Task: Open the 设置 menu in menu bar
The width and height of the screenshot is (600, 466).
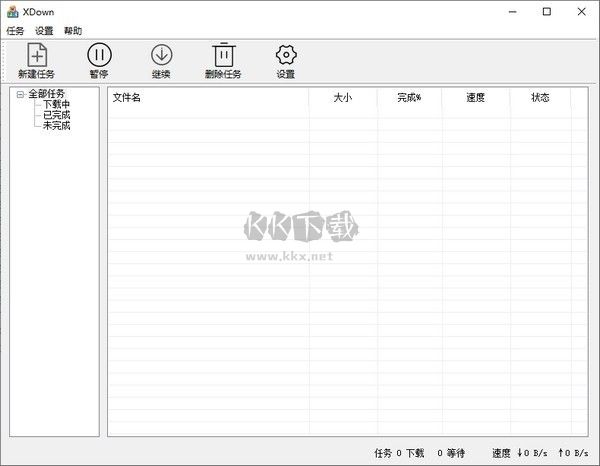Action: [x=44, y=31]
